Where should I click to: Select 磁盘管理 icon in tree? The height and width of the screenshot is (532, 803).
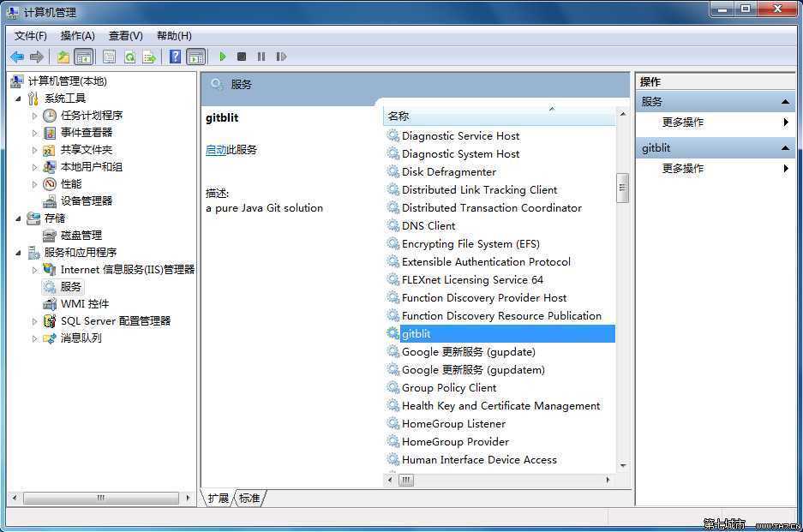pyautogui.click(x=50, y=236)
